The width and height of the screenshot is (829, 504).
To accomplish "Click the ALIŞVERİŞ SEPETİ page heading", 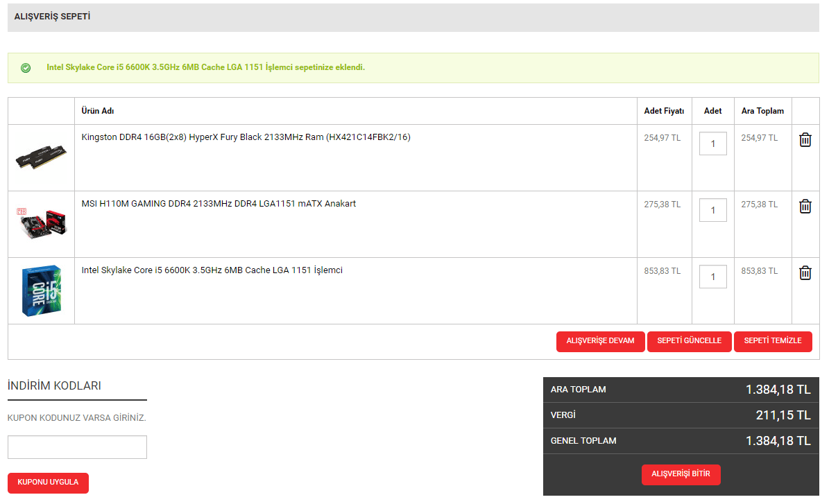I will click(52, 17).
